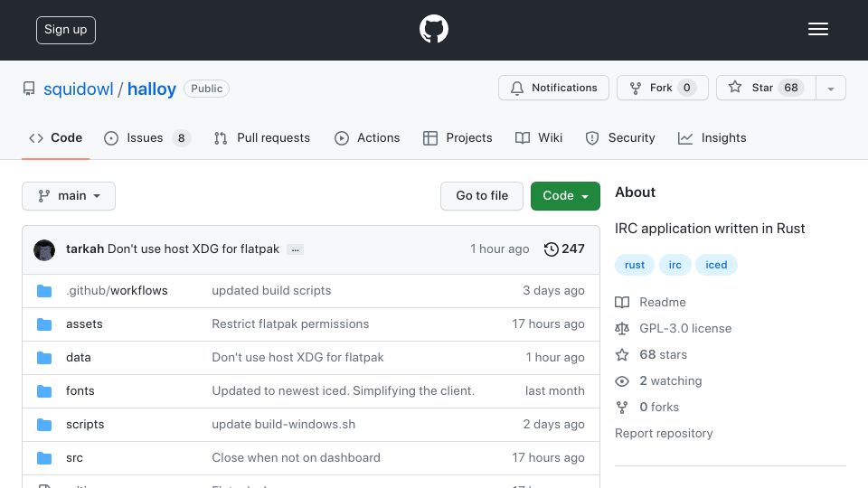Open the 'Restrict flatpak permissions' commit

point(290,324)
